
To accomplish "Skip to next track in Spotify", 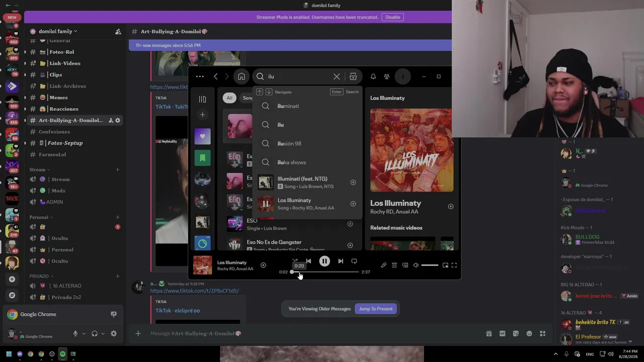I will (341, 261).
